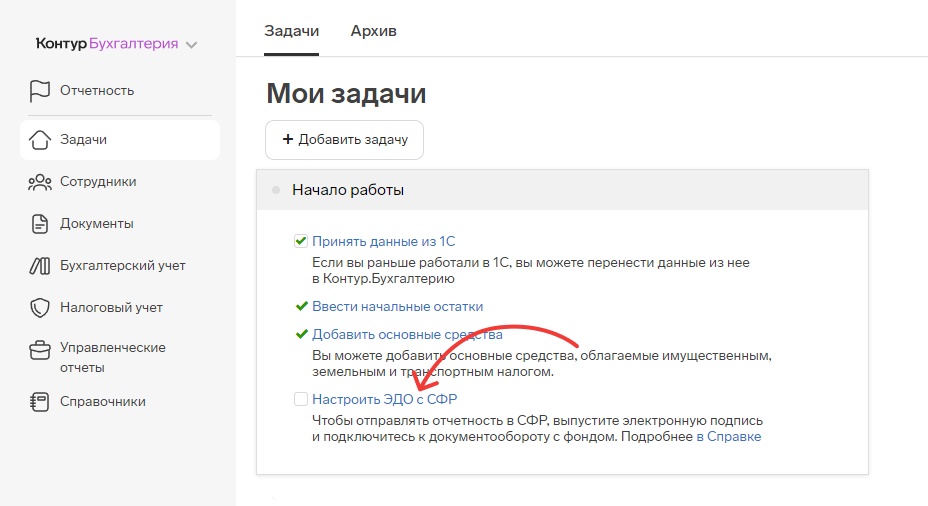Open the Принять данные из 1С link

pos(384,241)
